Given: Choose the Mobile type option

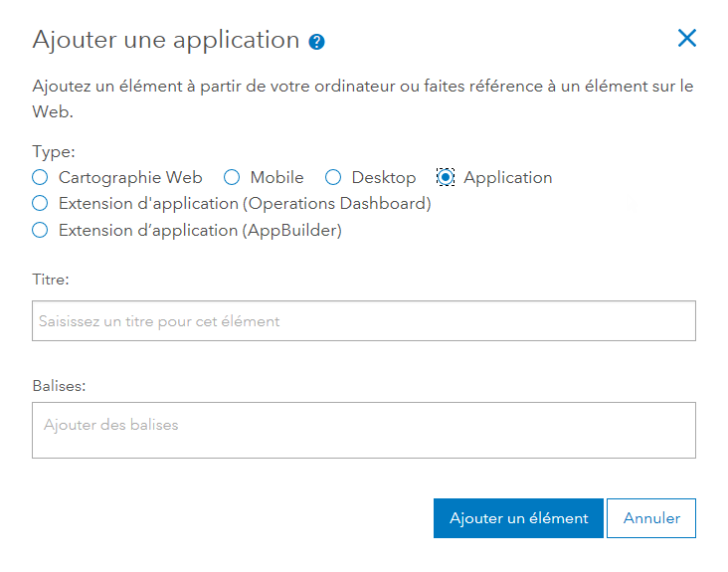Looking at the screenshot, I should [x=232, y=177].
